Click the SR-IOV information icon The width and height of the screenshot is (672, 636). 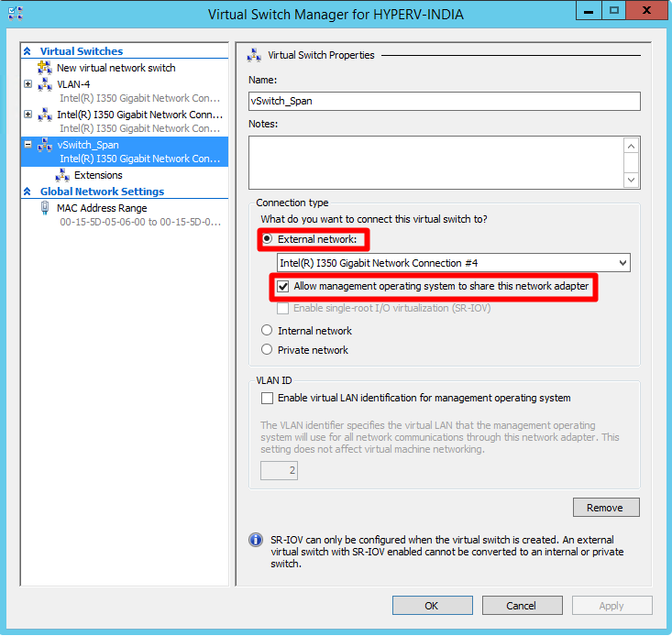(256, 540)
